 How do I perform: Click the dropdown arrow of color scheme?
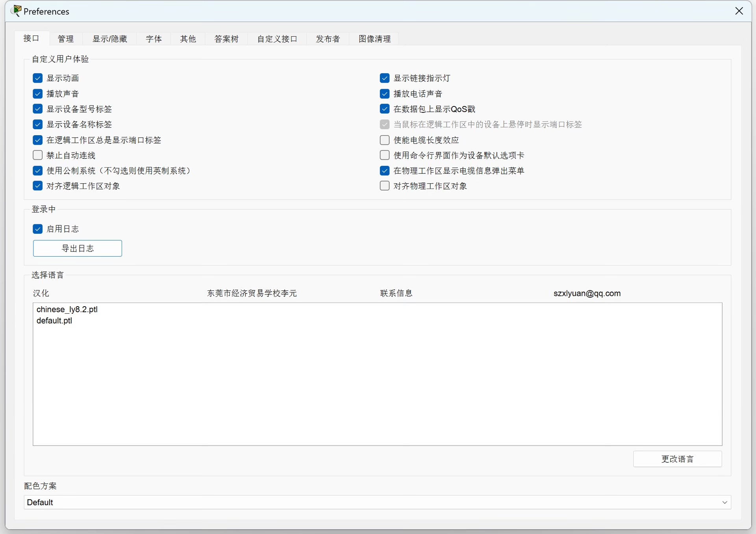(724, 502)
